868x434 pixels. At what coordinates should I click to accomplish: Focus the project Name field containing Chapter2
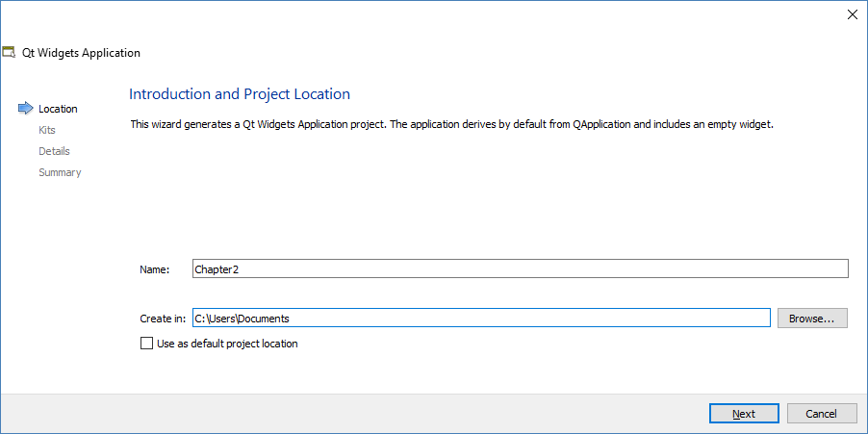pos(520,269)
